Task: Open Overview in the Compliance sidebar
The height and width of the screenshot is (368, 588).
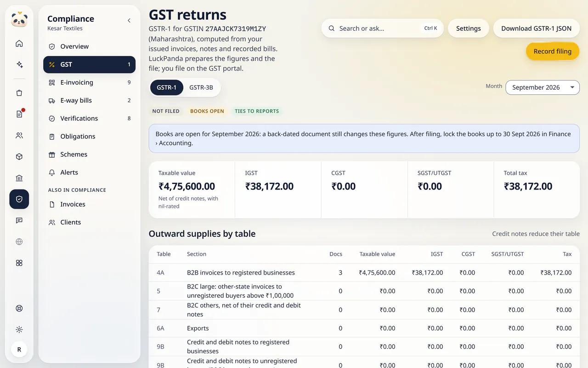Action: pos(90,46)
